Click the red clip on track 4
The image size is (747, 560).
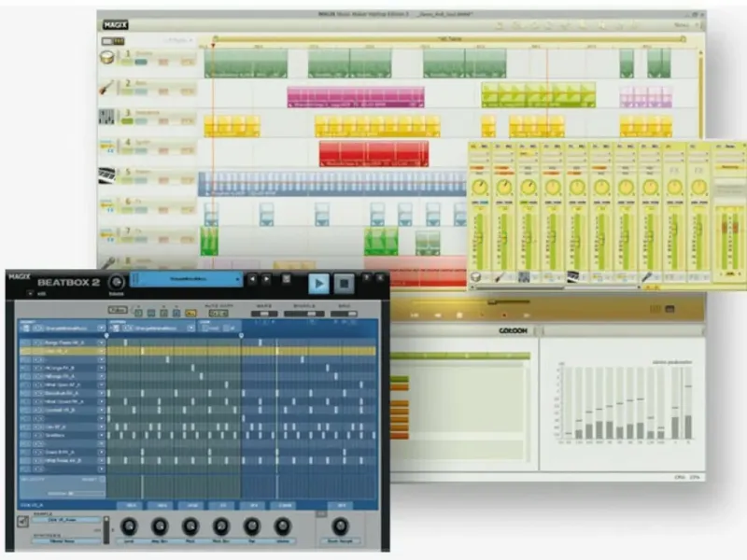point(374,154)
